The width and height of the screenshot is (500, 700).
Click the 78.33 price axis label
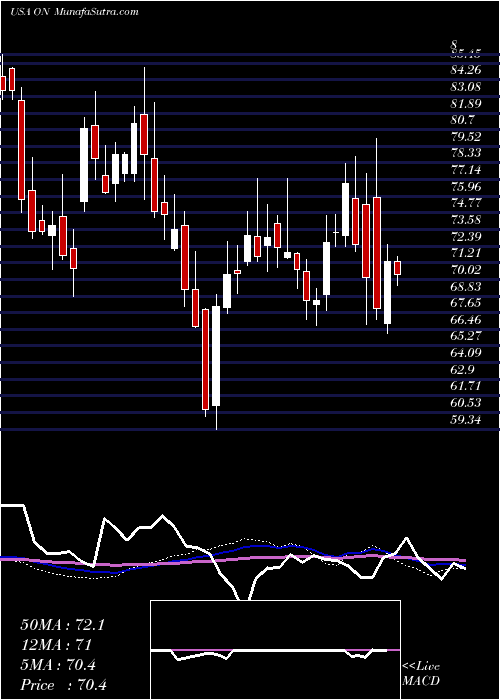tap(466, 153)
